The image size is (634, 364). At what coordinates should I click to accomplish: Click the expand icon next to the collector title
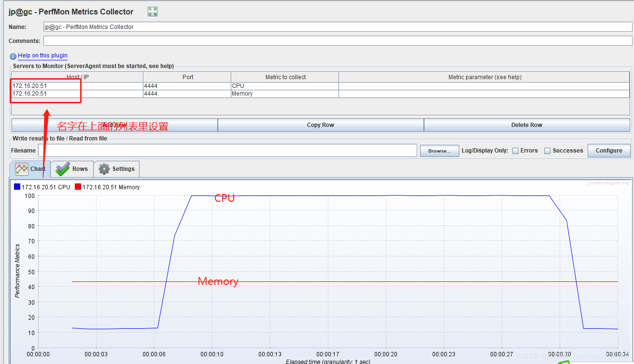pyautogui.click(x=152, y=11)
